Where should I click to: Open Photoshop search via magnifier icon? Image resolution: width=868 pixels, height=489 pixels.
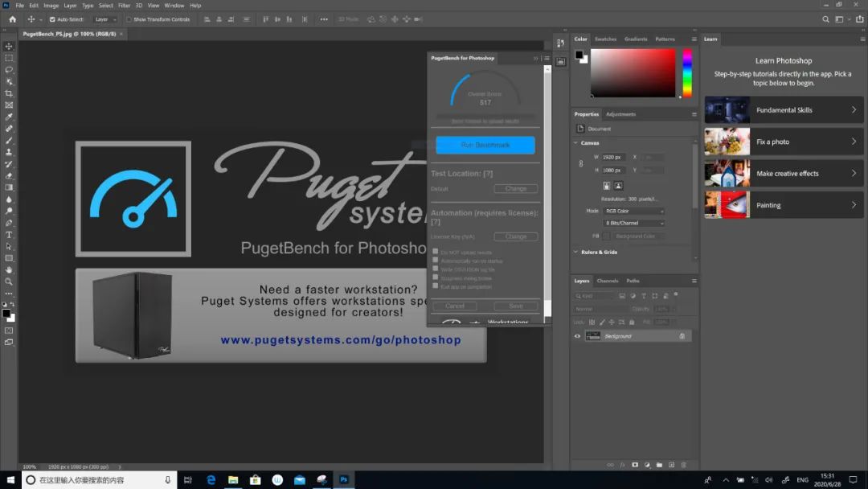click(x=825, y=19)
